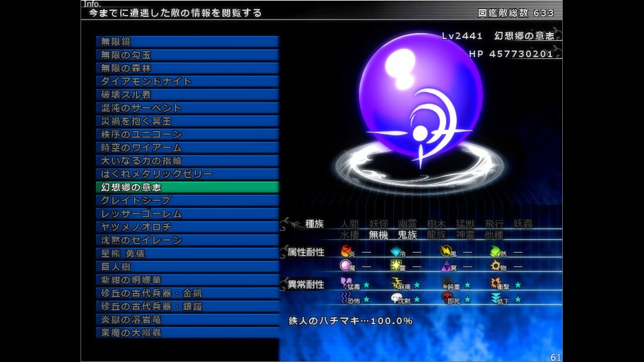
Task: Click the debuff (低下) down-arrows icon
Action: 496,298
